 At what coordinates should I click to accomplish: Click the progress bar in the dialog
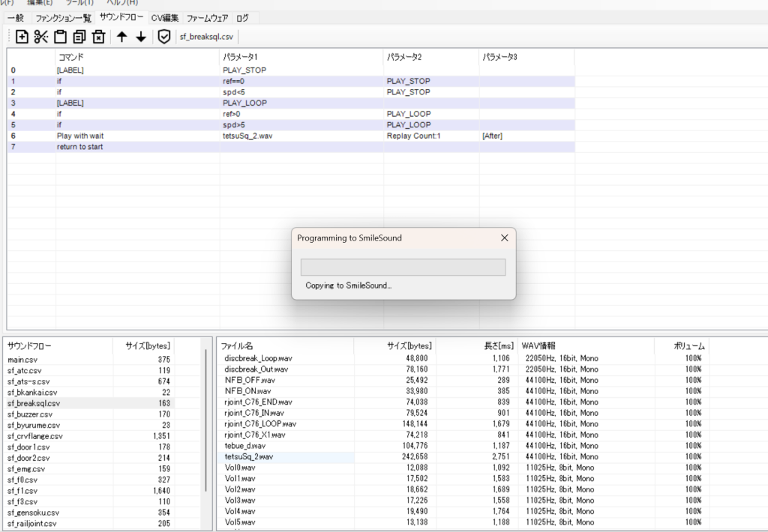(x=403, y=267)
